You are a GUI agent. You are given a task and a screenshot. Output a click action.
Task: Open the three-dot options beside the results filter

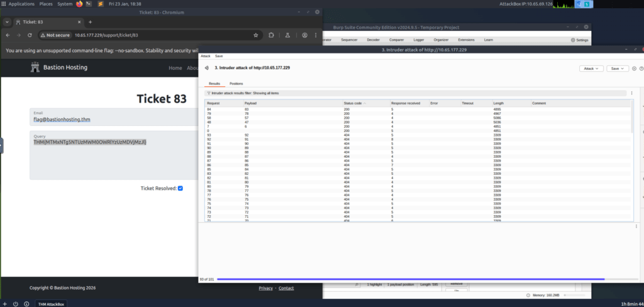631,93
